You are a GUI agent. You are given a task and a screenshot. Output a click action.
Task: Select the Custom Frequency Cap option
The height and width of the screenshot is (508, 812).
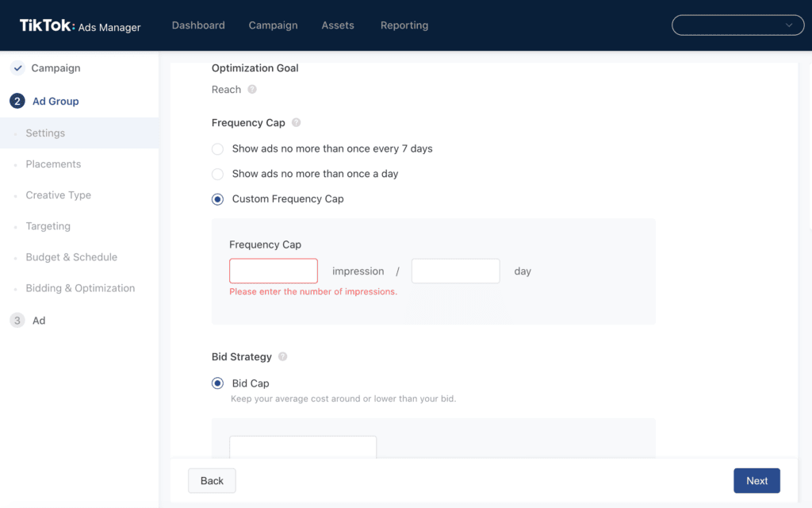pos(217,199)
